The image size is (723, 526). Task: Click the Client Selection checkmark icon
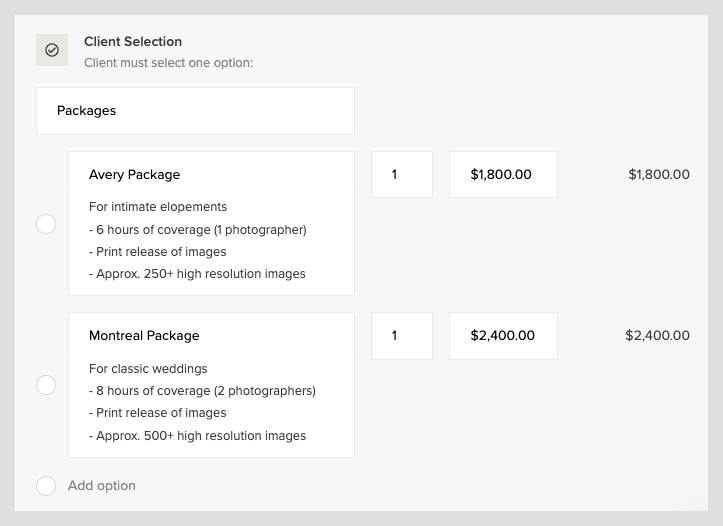pyautogui.click(x=52, y=50)
